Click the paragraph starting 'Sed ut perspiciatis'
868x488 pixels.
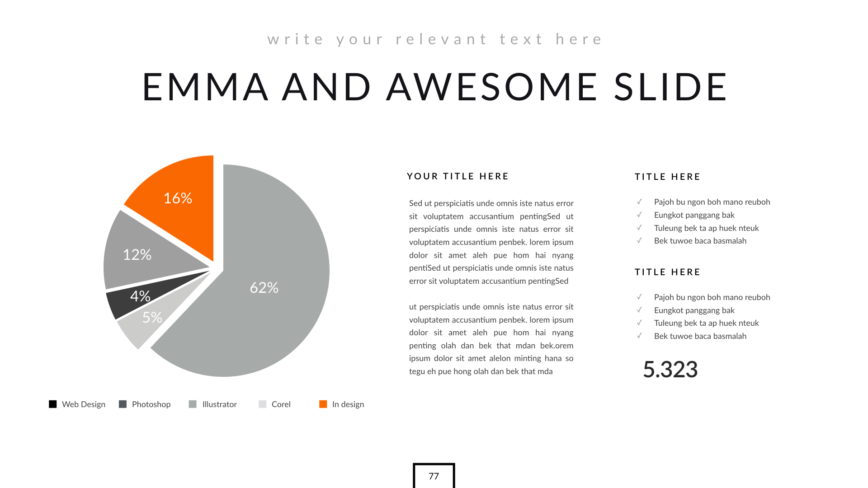pos(491,242)
